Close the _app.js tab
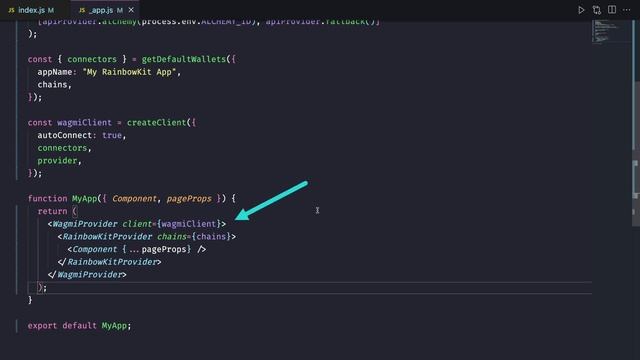 click(x=131, y=10)
